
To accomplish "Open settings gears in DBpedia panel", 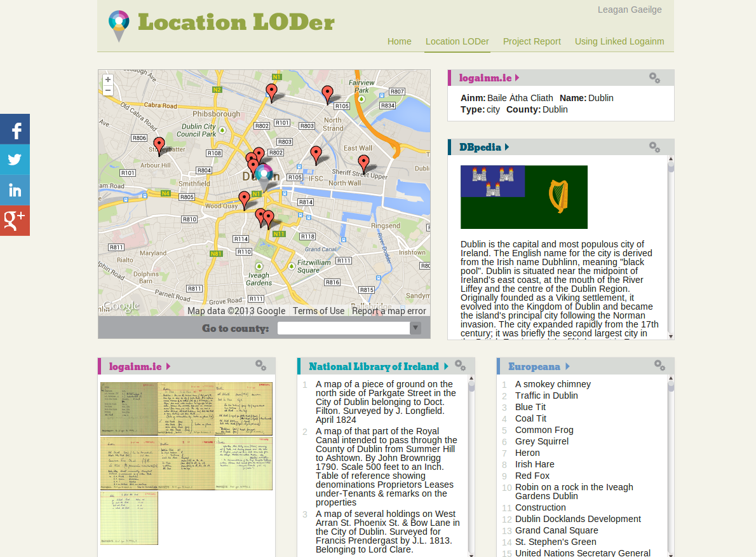I will (x=654, y=148).
